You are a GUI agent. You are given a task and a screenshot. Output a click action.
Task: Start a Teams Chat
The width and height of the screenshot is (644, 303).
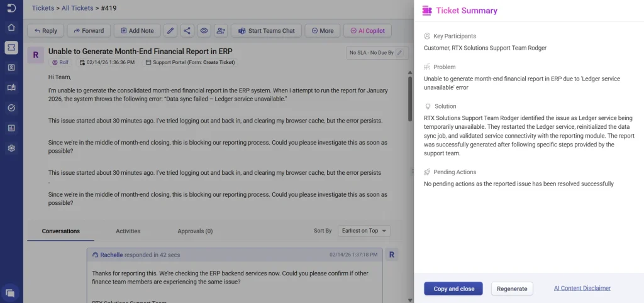pos(266,31)
